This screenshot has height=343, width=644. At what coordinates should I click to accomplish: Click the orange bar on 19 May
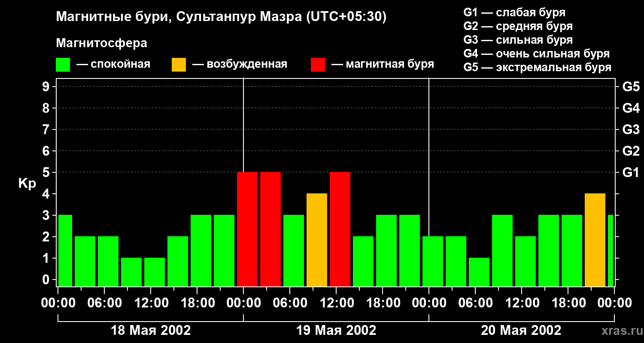tap(317, 240)
